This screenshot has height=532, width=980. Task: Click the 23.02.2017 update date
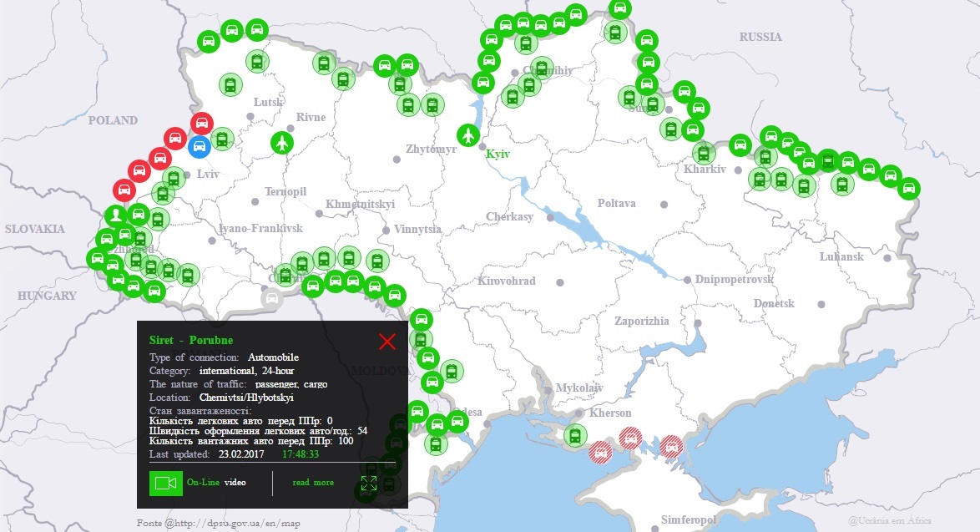coord(241,454)
